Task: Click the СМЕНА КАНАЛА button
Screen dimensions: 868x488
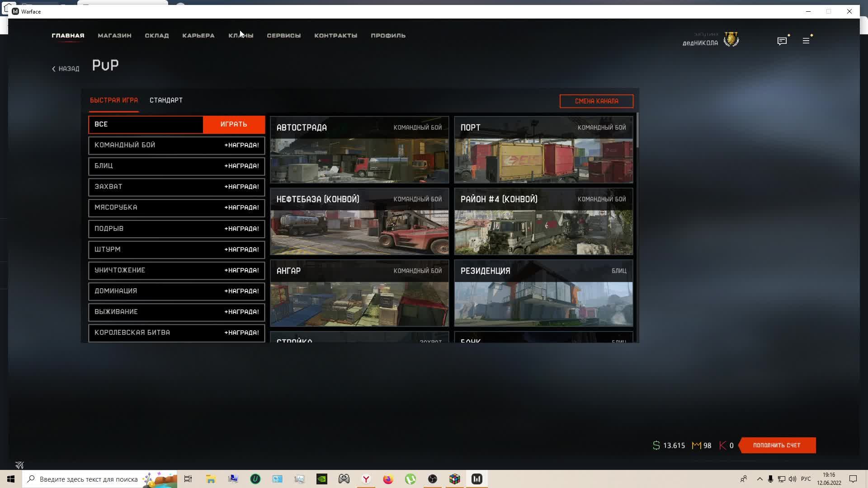Action: tap(596, 101)
